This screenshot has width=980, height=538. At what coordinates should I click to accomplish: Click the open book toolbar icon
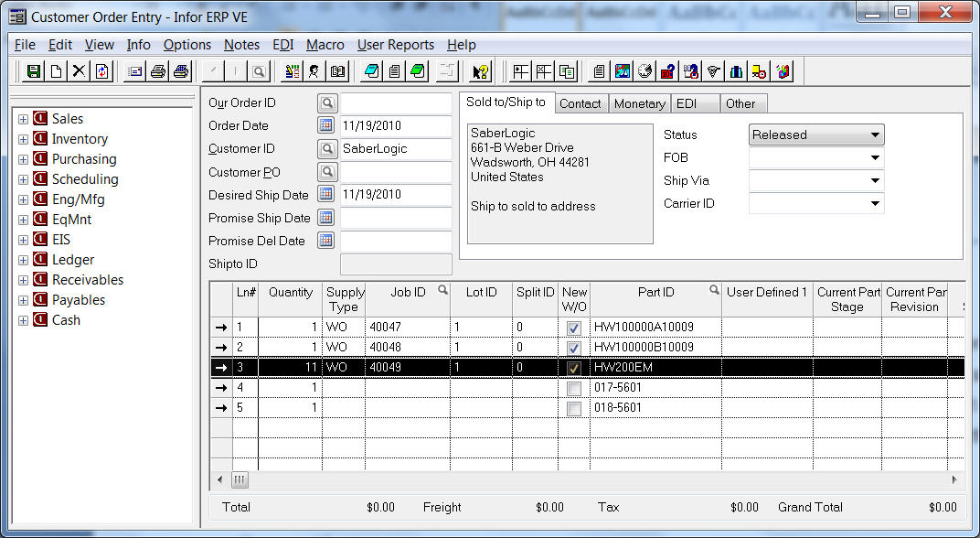pos(337,71)
